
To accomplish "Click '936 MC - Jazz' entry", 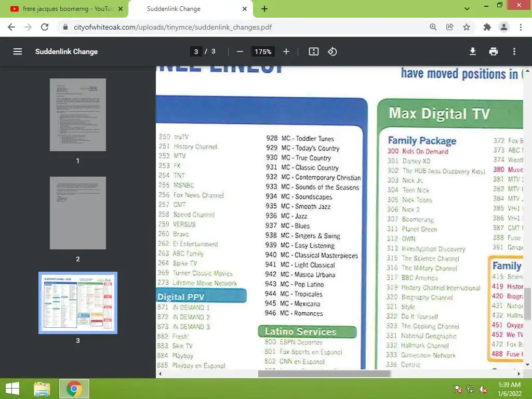I will [x=286, y=216].
